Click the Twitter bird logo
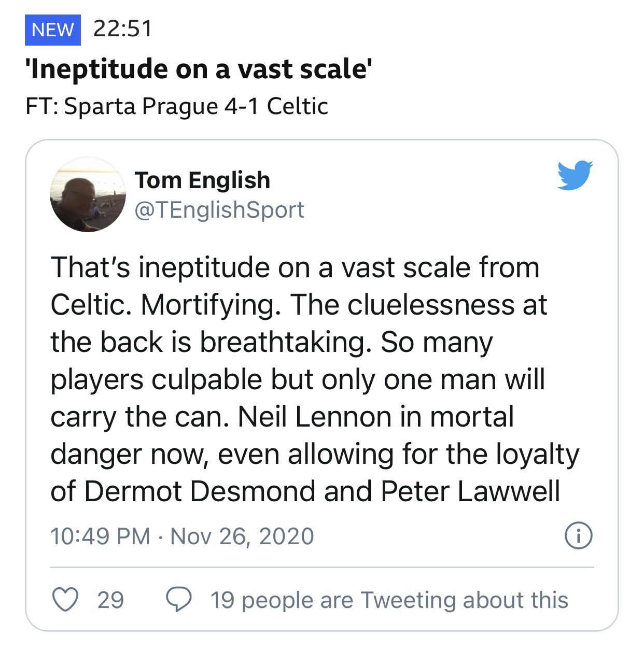 (x=575, y=175)
